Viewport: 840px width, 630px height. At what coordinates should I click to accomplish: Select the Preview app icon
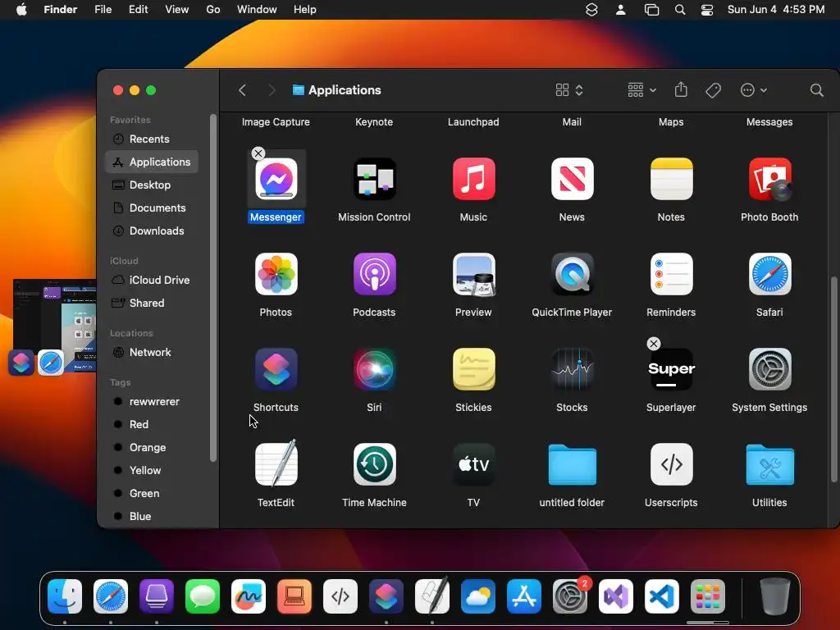point(473,274)
